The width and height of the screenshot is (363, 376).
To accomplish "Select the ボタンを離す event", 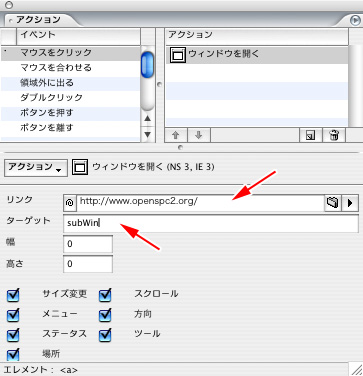I will click(70, 128).
